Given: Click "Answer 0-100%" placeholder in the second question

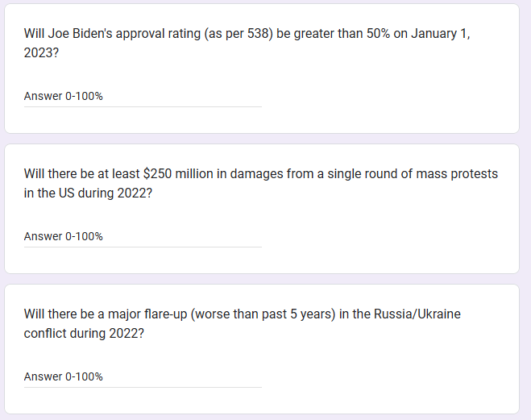Looking at the screenshot, I should [x=64, y=237].
